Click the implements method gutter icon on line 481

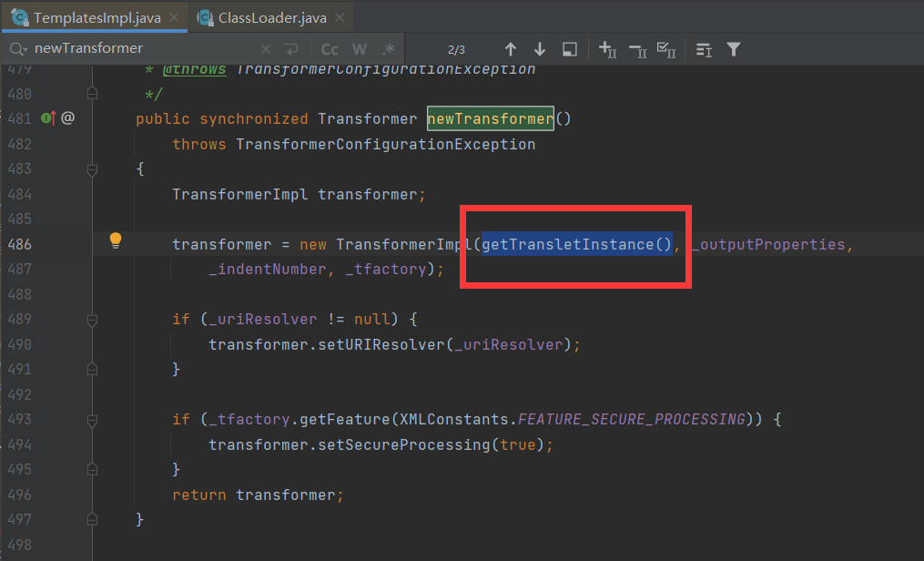pos(48,118)
